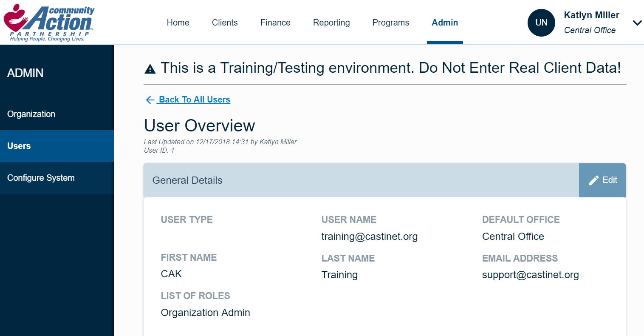
Task: Click the Central Office label under the user name
Action: (x=590, y=30)
